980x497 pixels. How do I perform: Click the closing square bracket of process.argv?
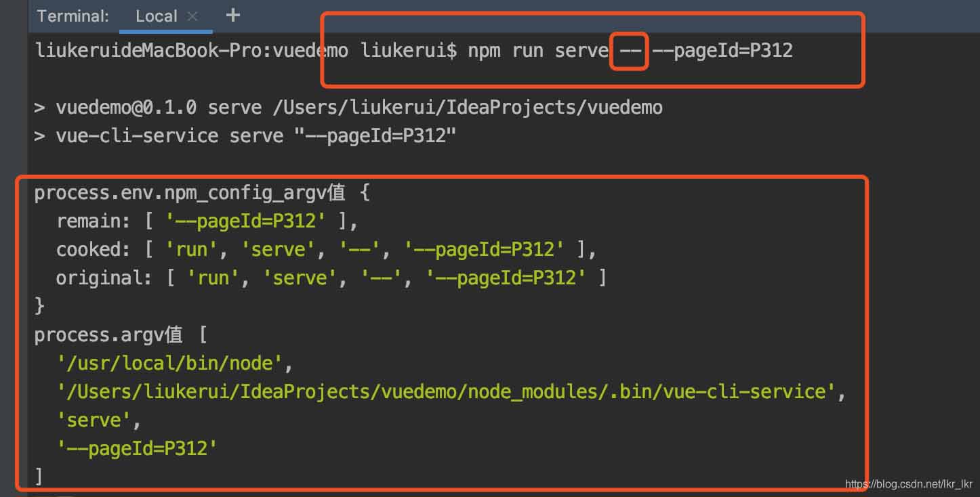click(x=39, y=477)
